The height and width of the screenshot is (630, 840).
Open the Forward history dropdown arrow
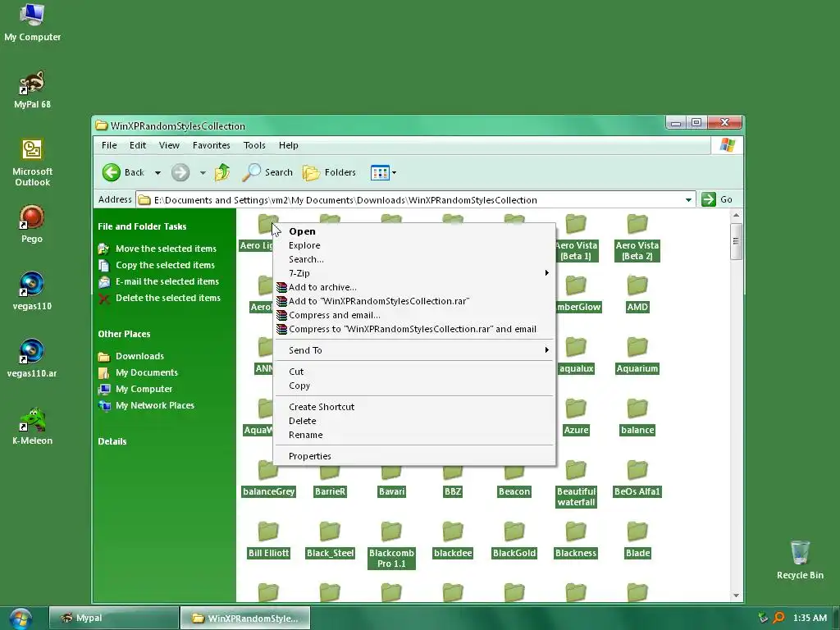(203, 173)
